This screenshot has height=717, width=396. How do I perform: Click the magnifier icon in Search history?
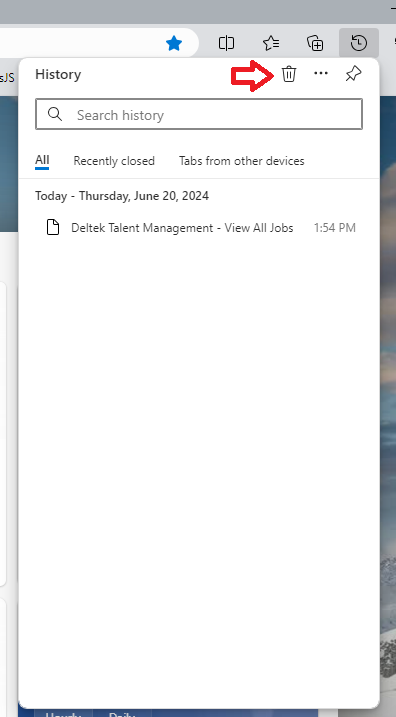[x=55, y=114]
